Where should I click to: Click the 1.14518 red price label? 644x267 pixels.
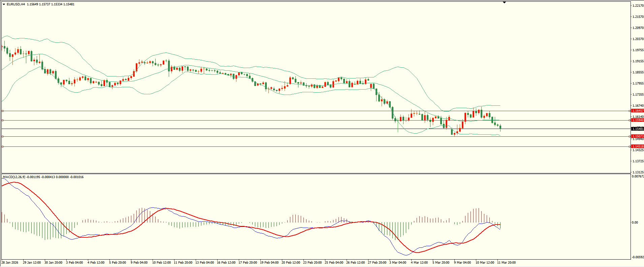tap(638, 146)
